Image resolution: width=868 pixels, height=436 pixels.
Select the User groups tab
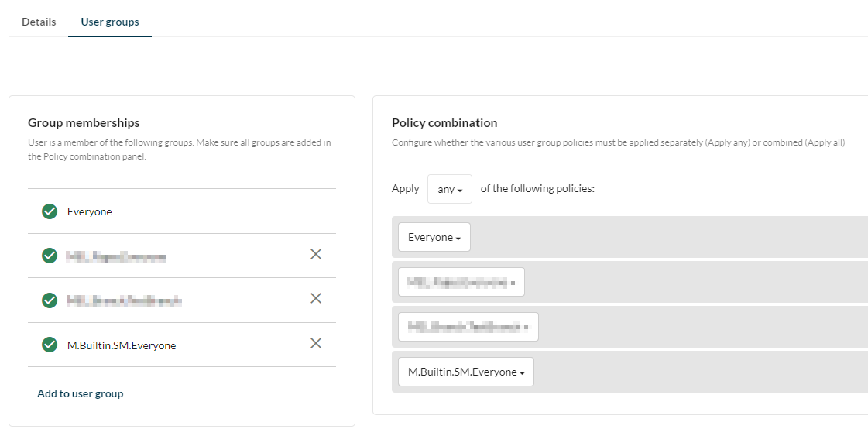(110, 22)
